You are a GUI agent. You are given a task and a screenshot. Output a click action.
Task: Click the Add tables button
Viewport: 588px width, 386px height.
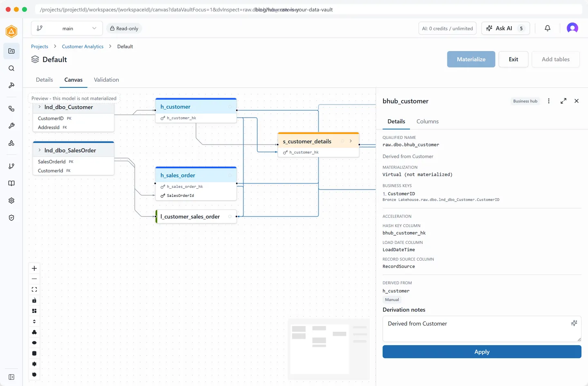(556, 59)
